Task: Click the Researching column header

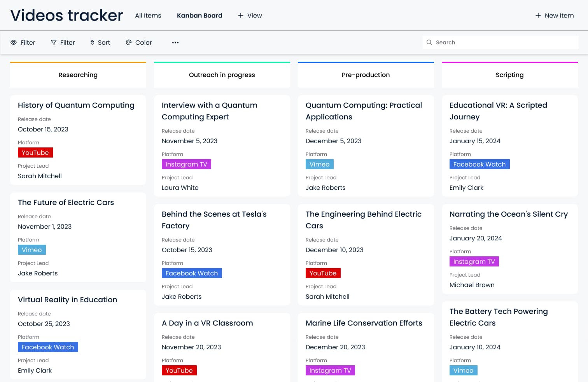Action: pos(78,75)
